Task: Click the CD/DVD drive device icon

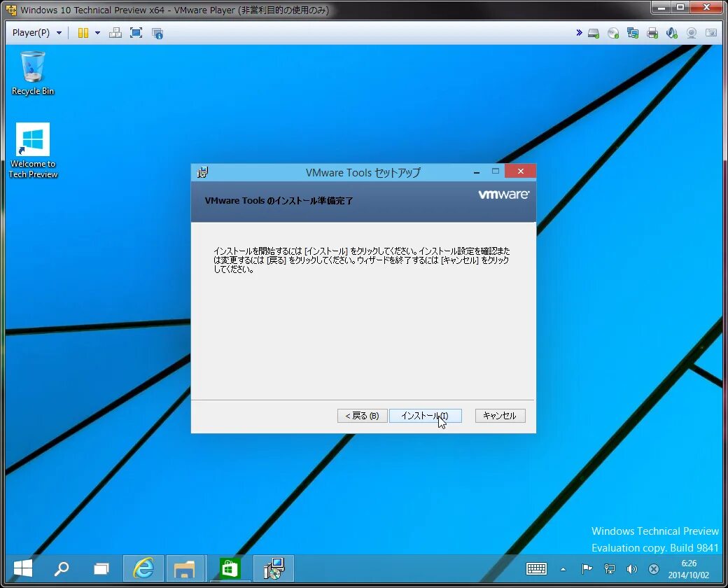Action: tap(613, 33)
